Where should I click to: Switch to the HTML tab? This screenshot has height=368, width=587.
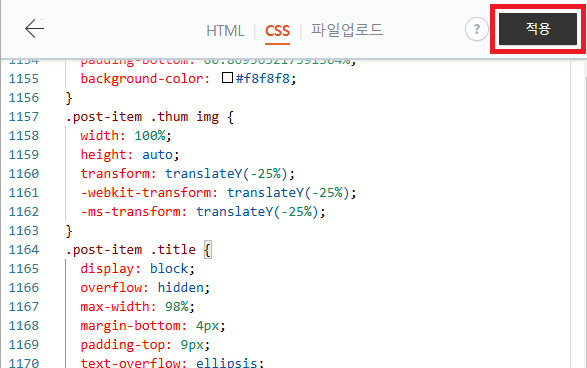coord(225,31)
